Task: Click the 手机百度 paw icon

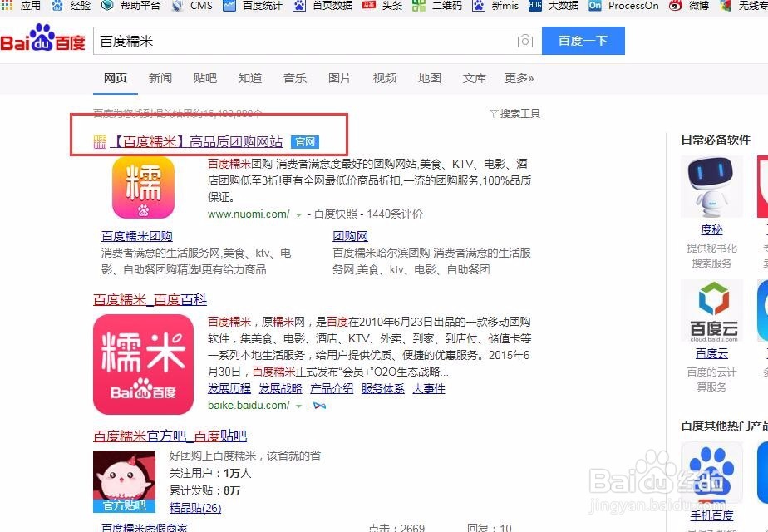Action: pyautogui.click(x=711, y=472)
